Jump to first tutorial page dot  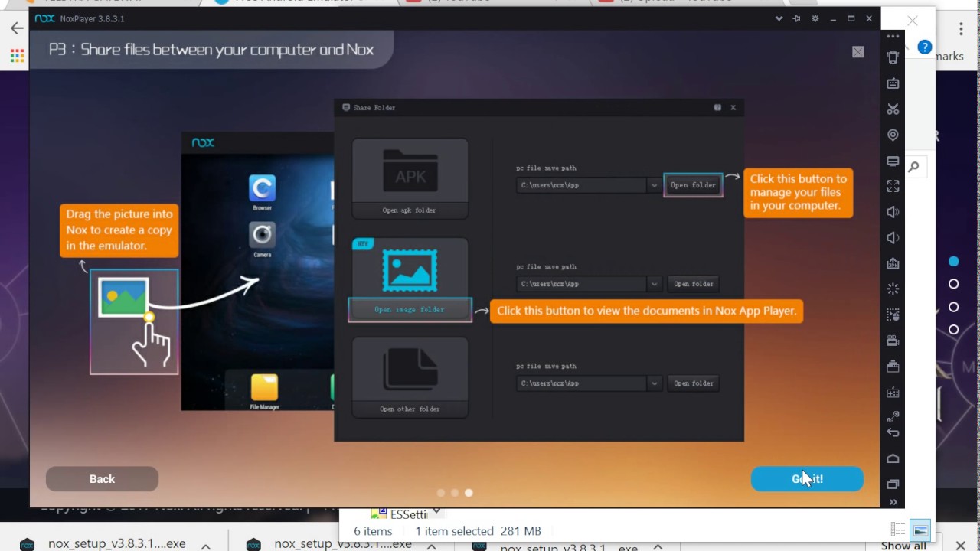coord(440,493)
